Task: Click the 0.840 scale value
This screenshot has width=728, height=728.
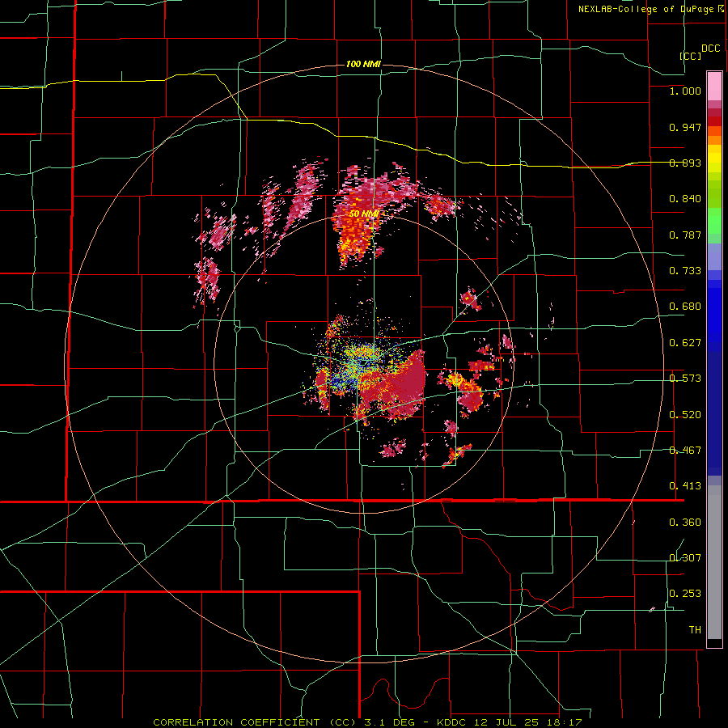Action: pos(685,199)
